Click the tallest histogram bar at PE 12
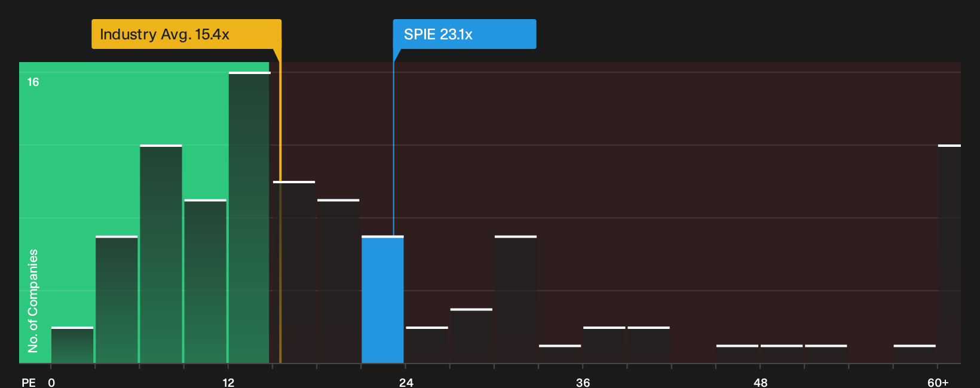Screen dimensions: 980x388 point(249,218)
